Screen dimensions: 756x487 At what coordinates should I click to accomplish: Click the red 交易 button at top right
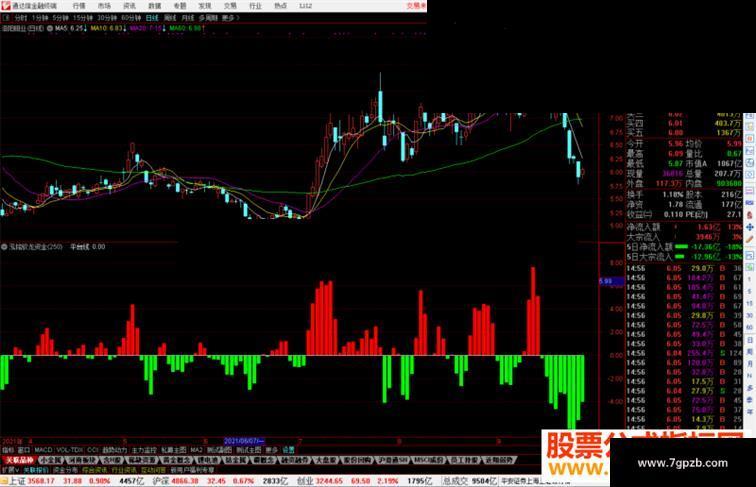click(x=416, y=6)
